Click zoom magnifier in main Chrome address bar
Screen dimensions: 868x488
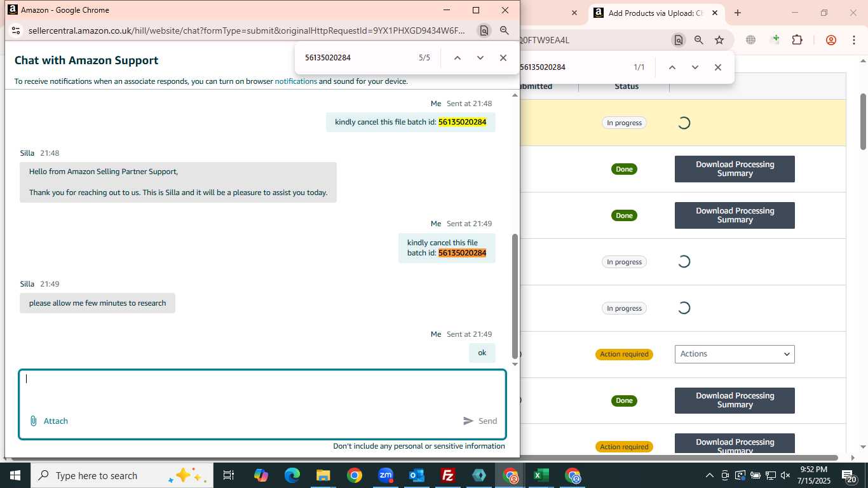click(x=699, y=40)
